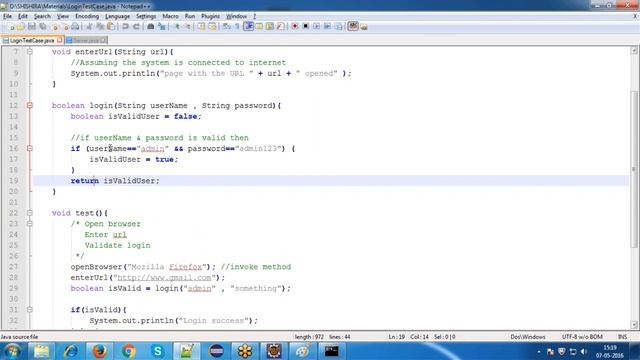Collapse the login method fold marker
Screen dimensions: 640x360
click(x=30, y=105)
